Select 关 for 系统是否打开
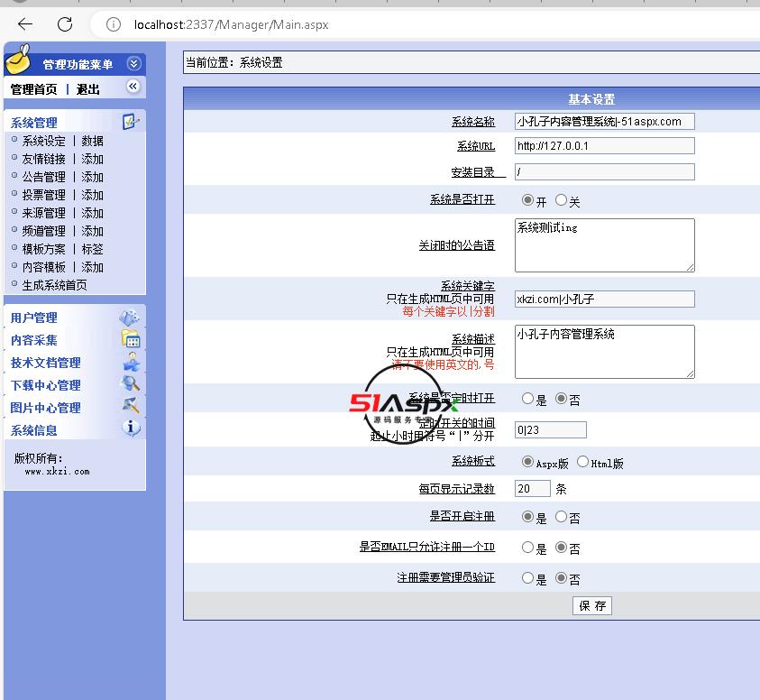Screen dimensions: 760x700 [x=561, y=200]
